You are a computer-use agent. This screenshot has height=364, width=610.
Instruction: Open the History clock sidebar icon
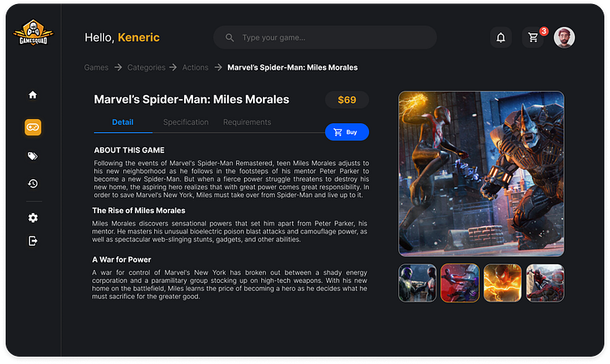[x=32, y=183]
